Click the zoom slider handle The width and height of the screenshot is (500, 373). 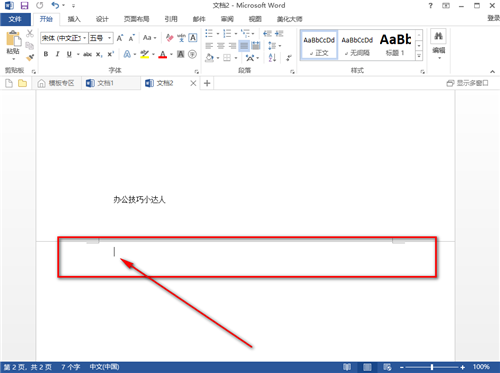click(x=432, y=367)
